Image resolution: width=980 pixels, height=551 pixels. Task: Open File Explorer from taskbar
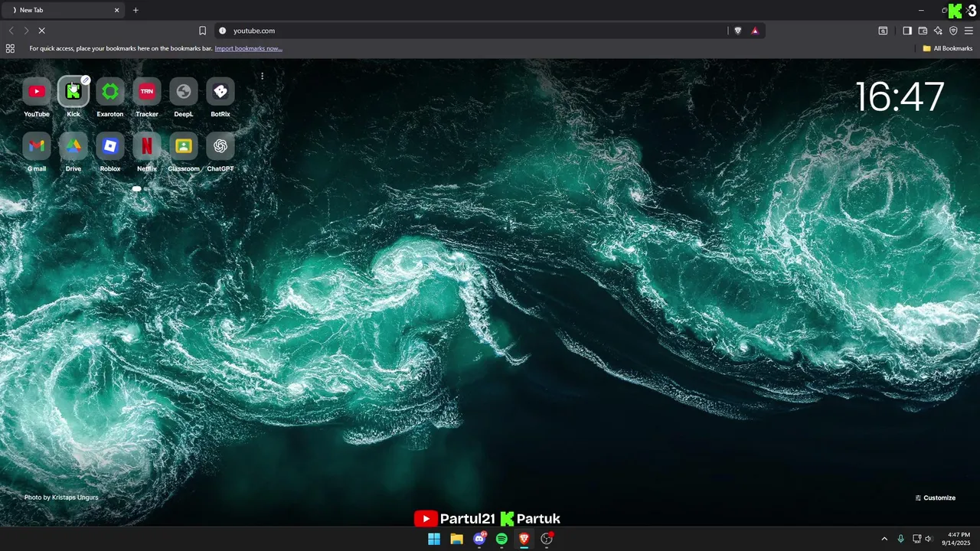[x=456, y=539]
